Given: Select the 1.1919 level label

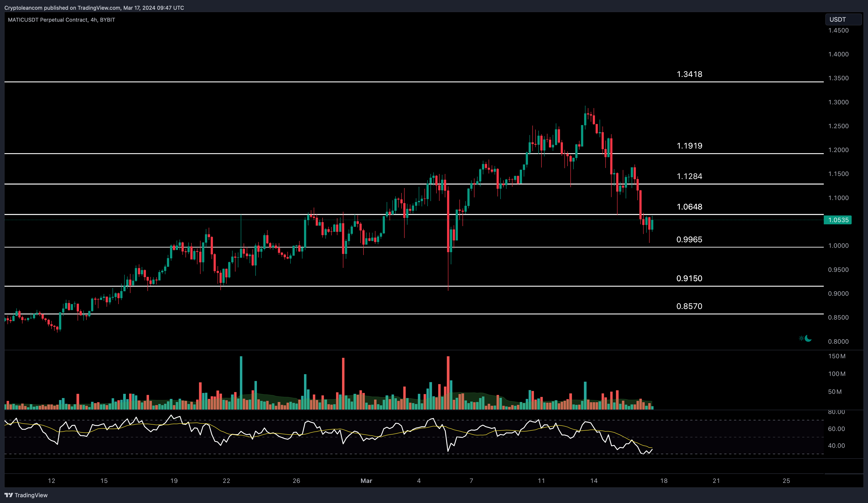Looking at the screenshot, I should [x=689, y=146].
